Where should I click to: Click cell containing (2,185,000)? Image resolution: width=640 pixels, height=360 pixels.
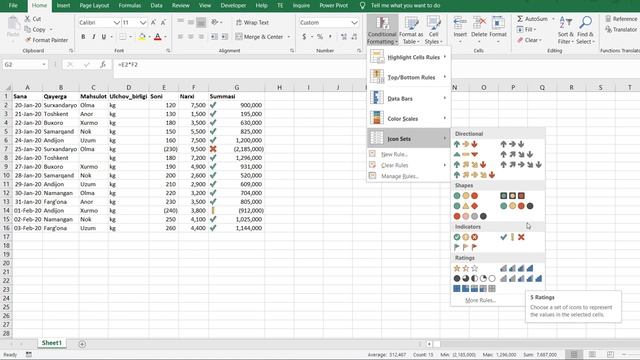[x=237, y=149]
